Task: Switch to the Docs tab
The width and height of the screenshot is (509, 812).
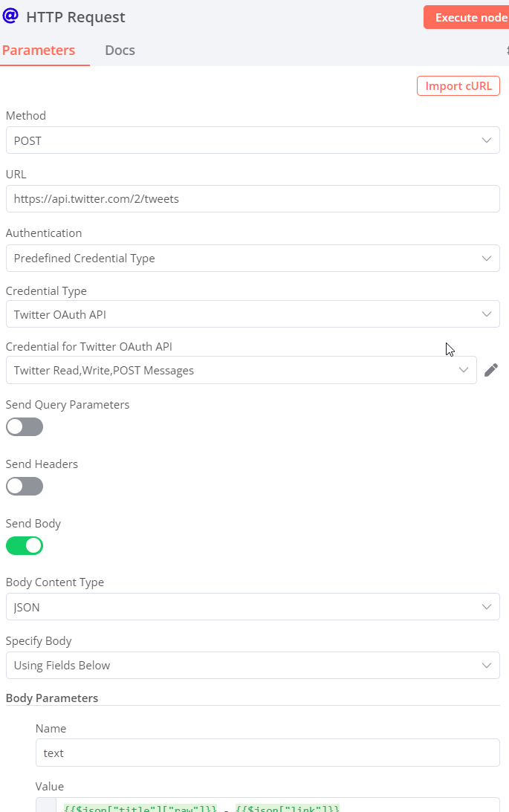Action: click(120, 51)
